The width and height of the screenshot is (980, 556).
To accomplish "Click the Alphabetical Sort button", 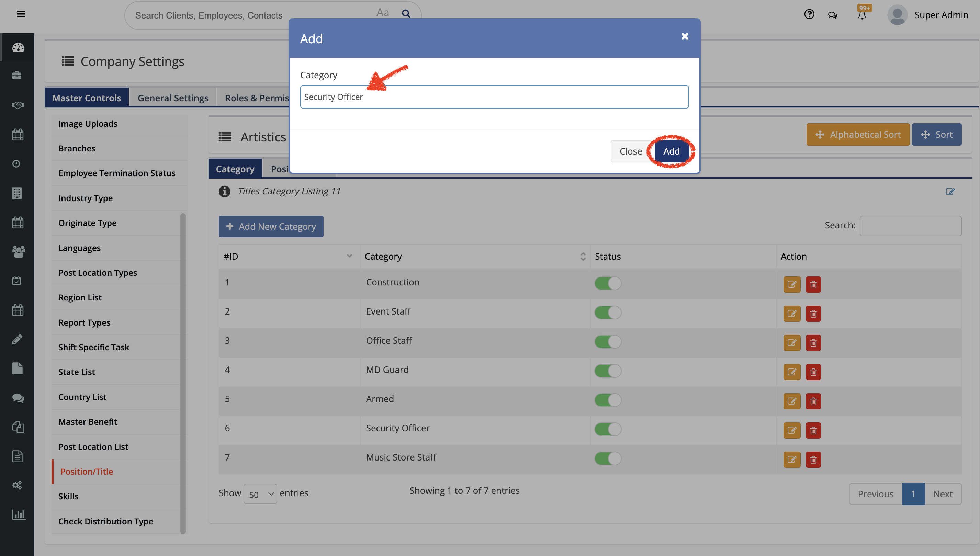I will pos(857,134).
